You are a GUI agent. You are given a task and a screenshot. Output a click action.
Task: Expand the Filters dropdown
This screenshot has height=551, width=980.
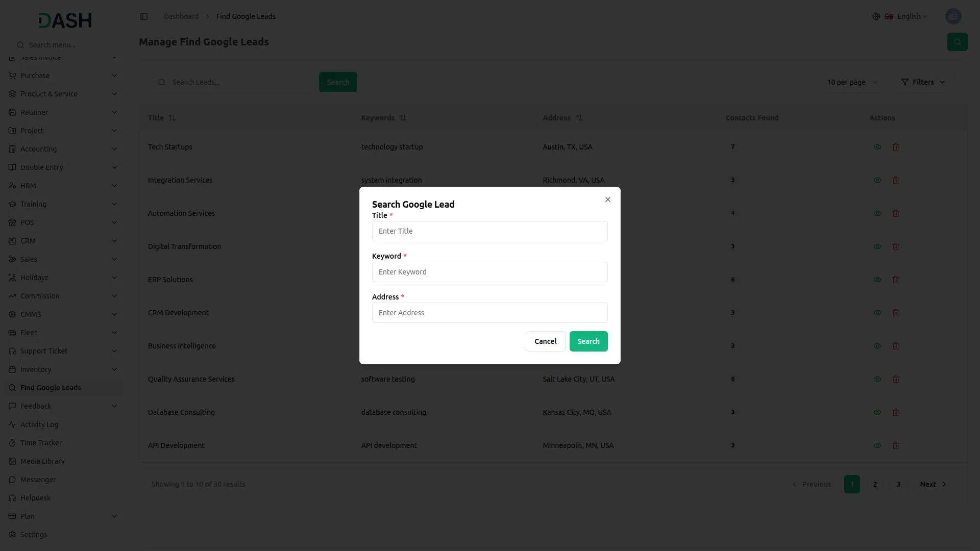pyautogui.click(x=923, y=82)
